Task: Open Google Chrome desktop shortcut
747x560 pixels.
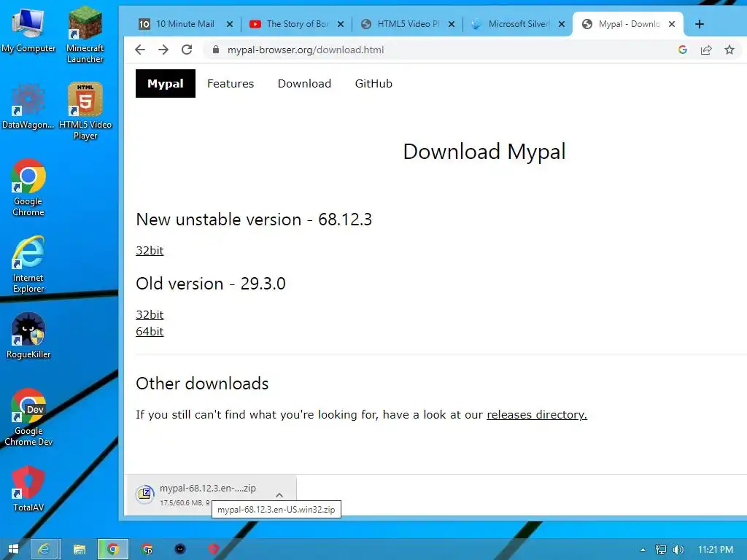Action: [28, 187]
